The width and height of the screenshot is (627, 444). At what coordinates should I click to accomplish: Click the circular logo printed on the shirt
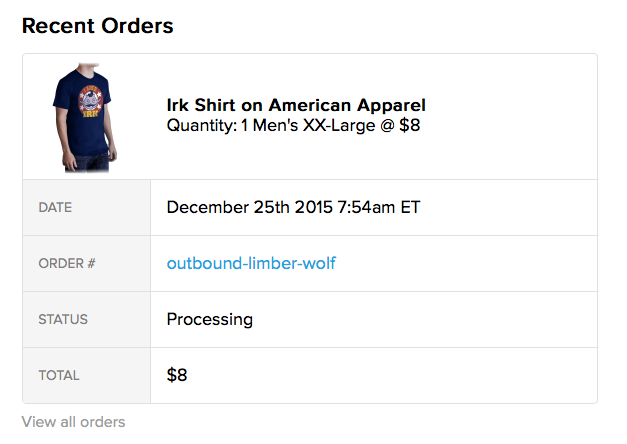pos(85,102)
